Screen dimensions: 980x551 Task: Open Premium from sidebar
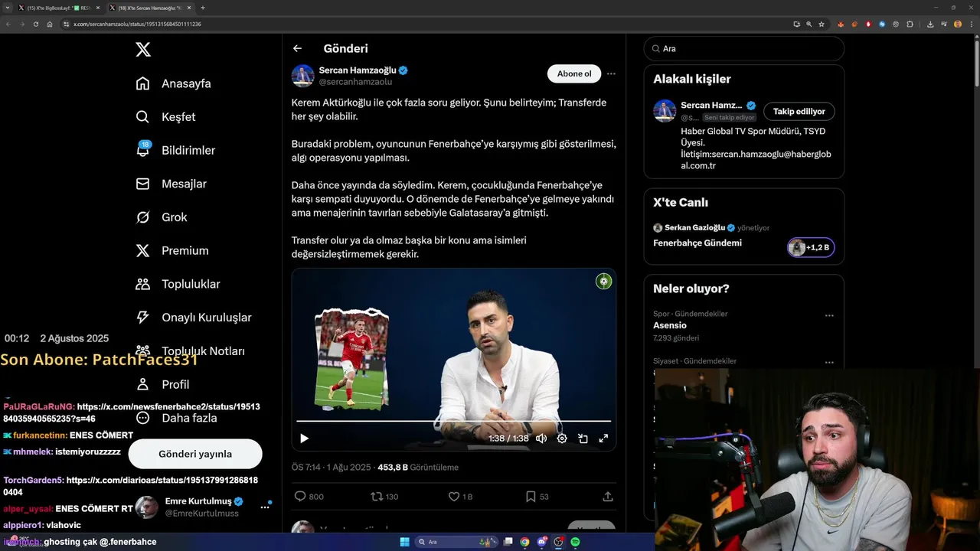click(x=171, y=250)
